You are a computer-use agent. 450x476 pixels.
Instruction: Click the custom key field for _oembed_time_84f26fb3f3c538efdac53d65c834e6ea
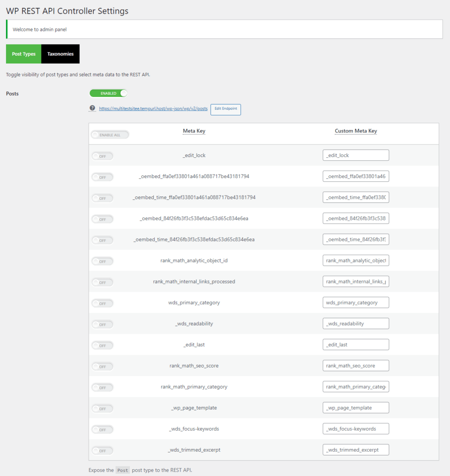coord(356,239)
